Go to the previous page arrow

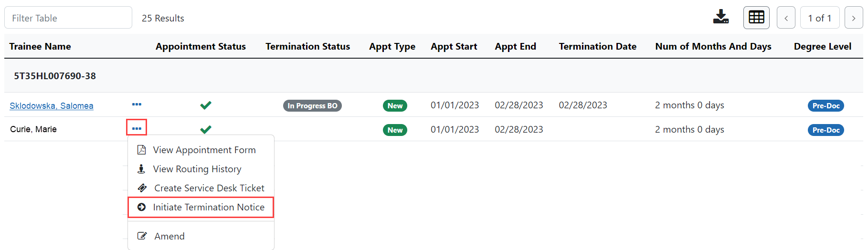pyautogui.click(x=786, y=18)
